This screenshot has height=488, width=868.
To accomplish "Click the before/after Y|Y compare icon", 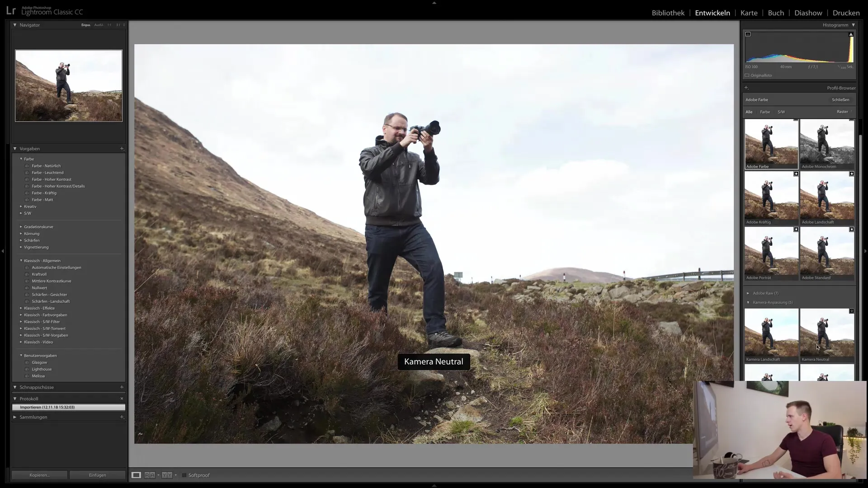I will coord(167,475).
